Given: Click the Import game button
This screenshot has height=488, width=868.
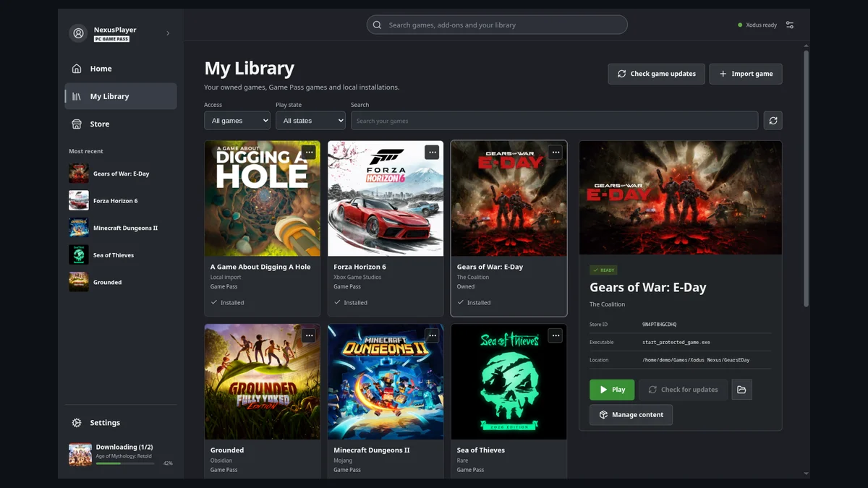Looking at the screenshot, I should [746, 74].
